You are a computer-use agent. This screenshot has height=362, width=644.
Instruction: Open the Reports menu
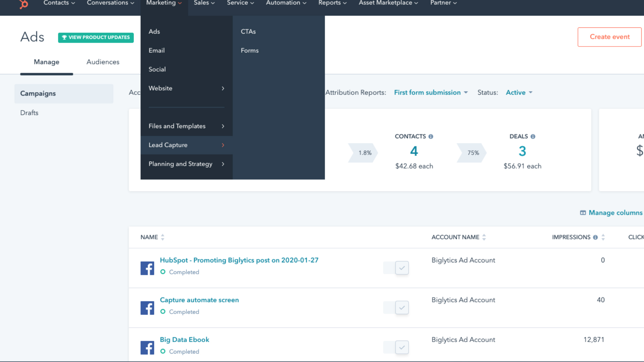333,3
